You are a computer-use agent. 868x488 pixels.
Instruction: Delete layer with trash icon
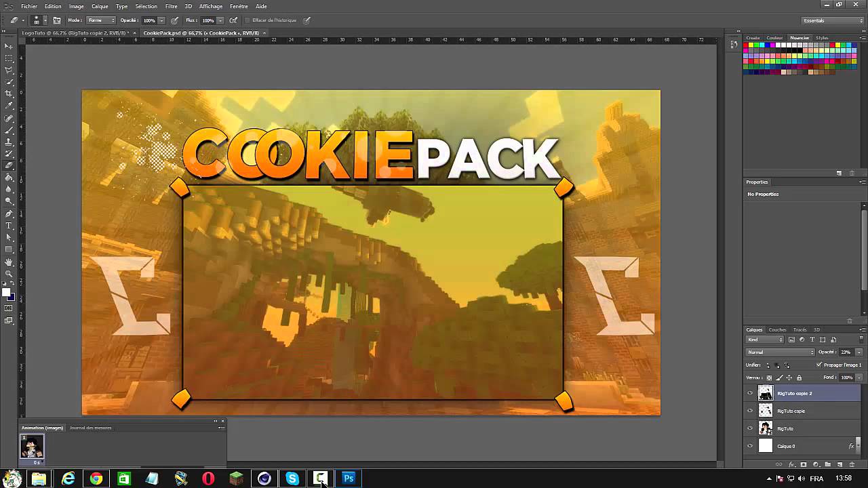852,464
